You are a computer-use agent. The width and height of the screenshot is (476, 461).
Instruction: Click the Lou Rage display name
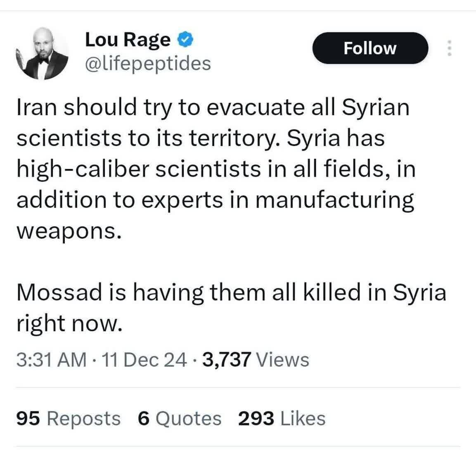[128, 40]
